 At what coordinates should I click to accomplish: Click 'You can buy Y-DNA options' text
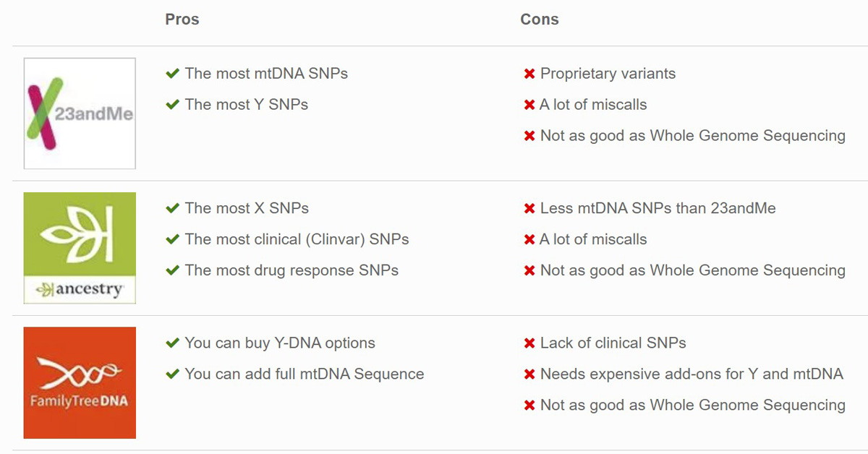click(x=280, y=343)
